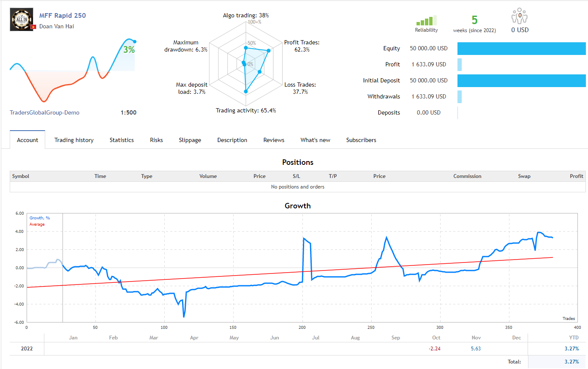This screenshot has height=369, width=588.
Task: Click the growth sparkline showing 3%
Action: [x=73, y=70]
